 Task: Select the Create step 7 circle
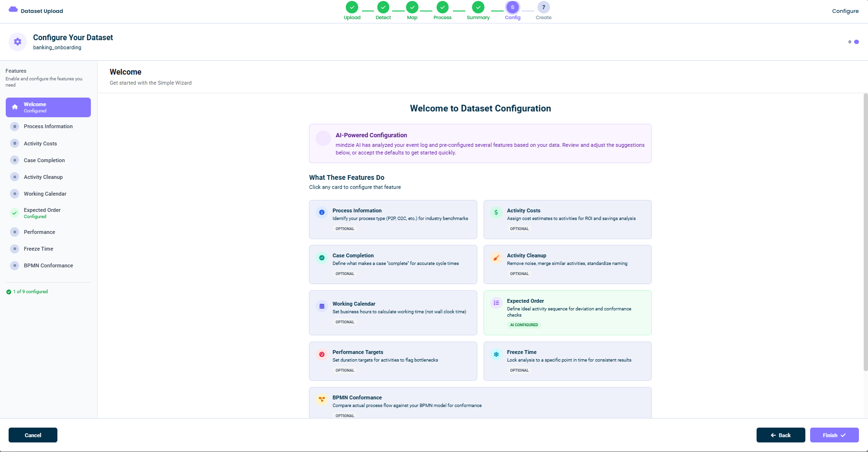coord(543,7)
